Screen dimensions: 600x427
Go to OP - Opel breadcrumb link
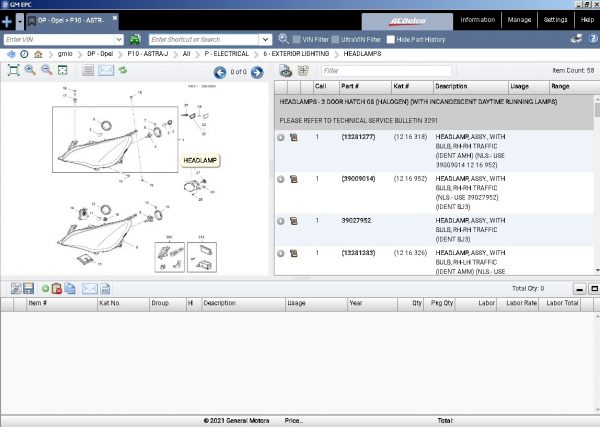[x=100, y=54]
